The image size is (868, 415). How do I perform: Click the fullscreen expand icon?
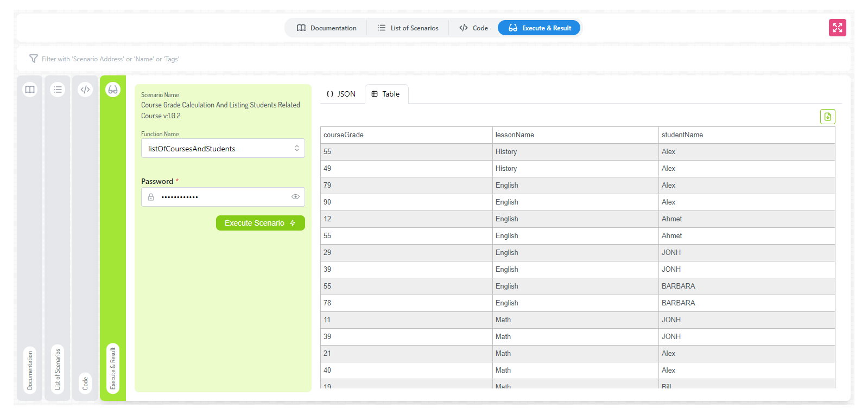[837, 28]
